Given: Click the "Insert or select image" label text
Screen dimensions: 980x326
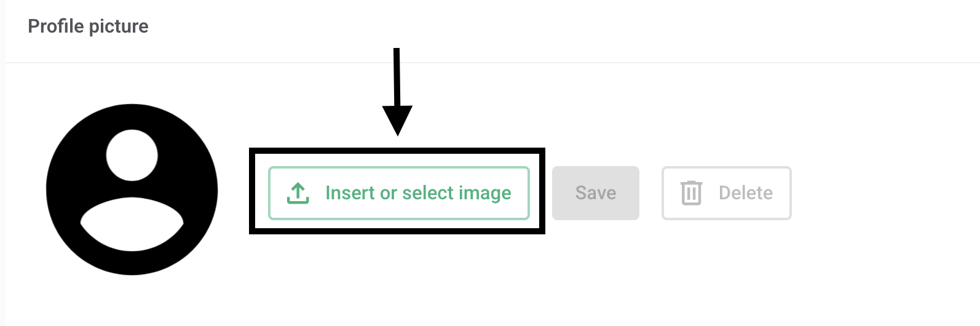Looking at the screenshot, I should pos(418,193).
